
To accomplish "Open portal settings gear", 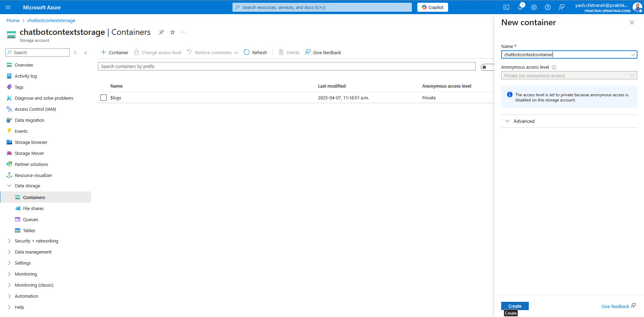I will pos(534,7).
